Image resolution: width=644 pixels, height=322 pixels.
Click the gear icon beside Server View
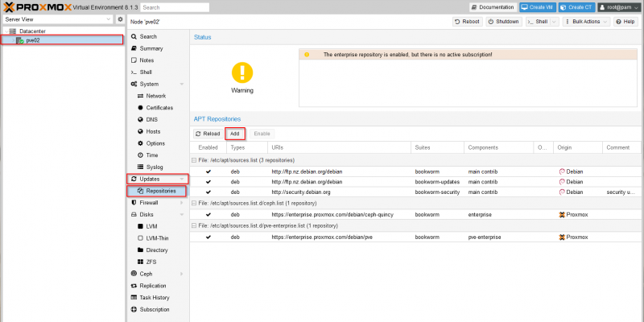[x=120, y=19]
